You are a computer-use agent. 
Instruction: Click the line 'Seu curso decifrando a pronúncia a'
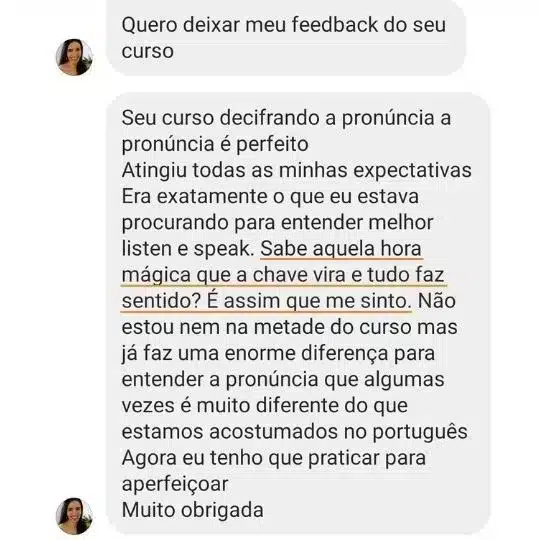tap(286, 118)
